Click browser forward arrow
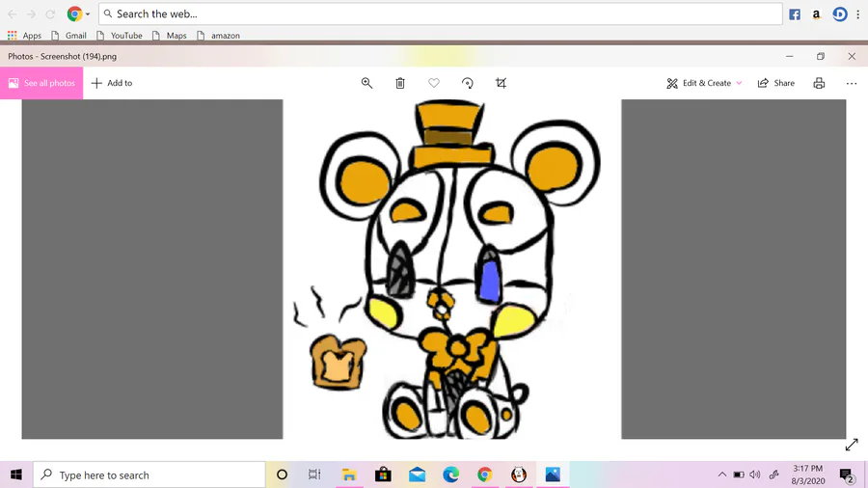 point(31,14)
